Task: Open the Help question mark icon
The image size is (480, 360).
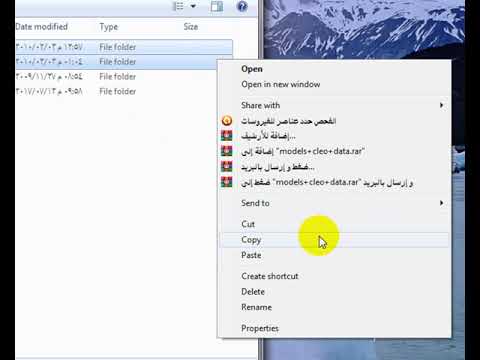Action: click(x=242, y=6)
